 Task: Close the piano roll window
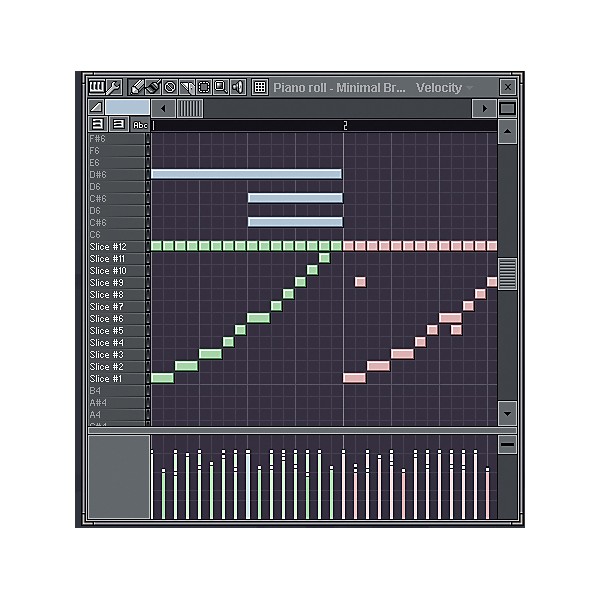(508, 87)
